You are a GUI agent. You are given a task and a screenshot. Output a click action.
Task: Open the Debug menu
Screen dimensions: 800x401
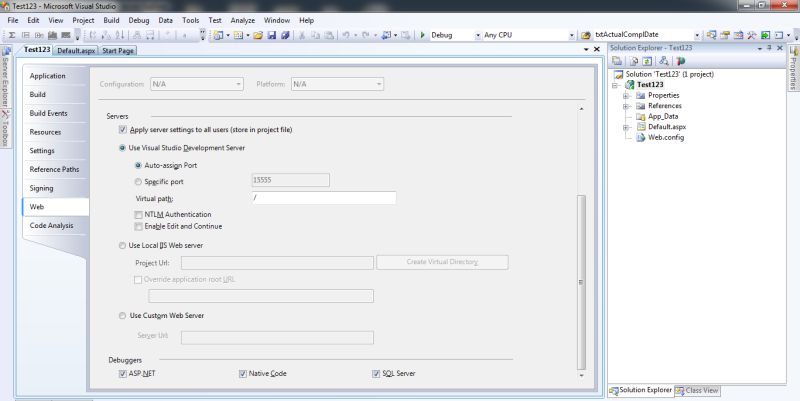(139, 20)
